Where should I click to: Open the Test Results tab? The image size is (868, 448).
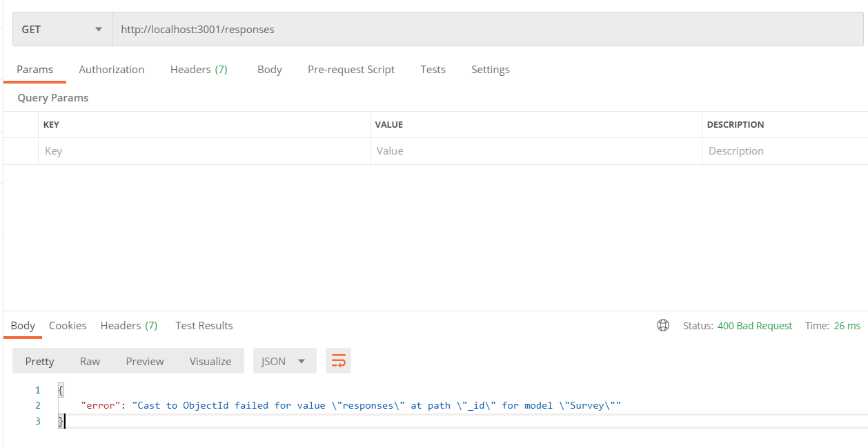204,326
